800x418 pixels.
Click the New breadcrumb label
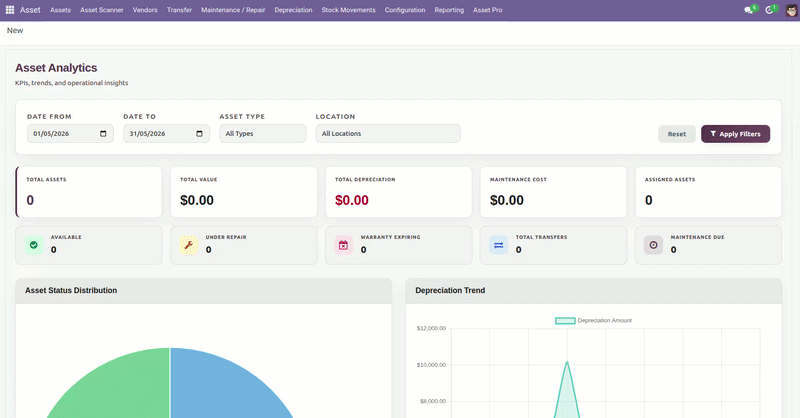pyautogui.click(x=15, y=31)
